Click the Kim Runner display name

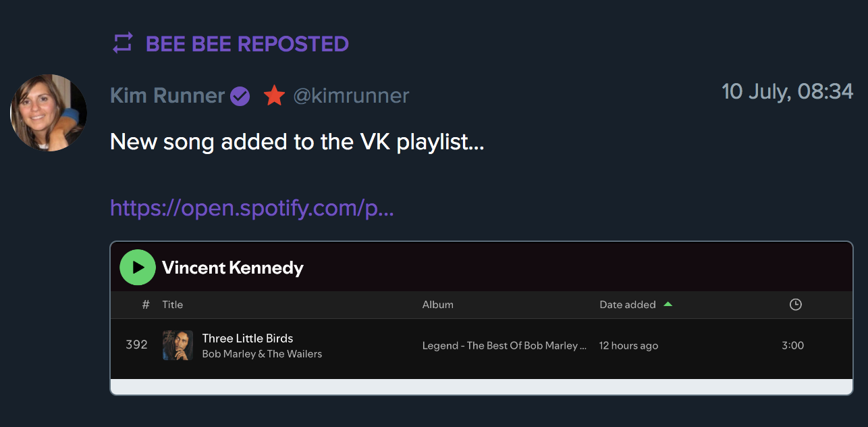pos(167,96)
